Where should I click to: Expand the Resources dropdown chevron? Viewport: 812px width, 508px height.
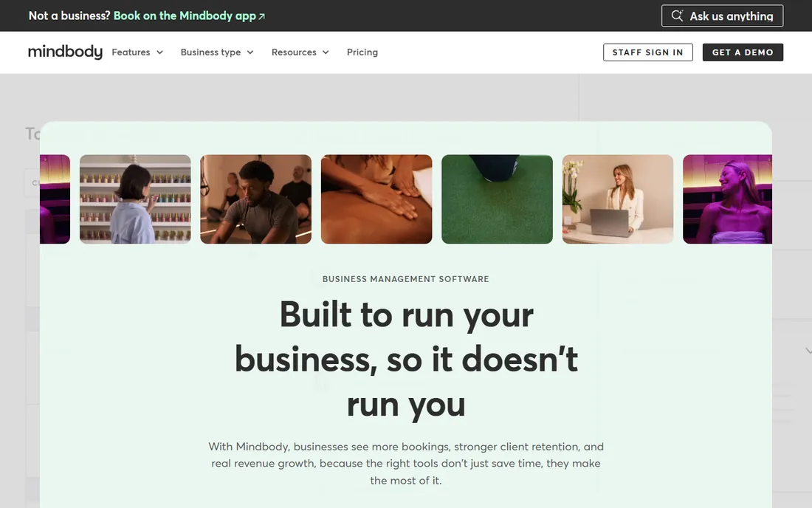click(x=326, y=52)
